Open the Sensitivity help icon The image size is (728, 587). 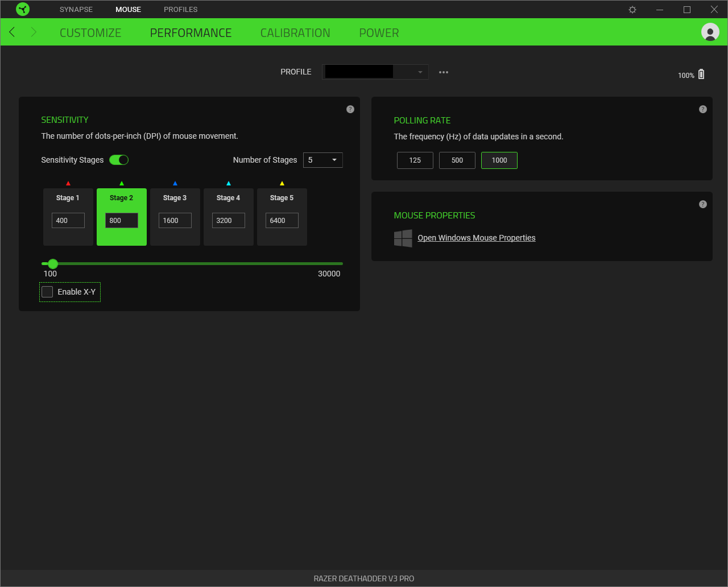350,109
